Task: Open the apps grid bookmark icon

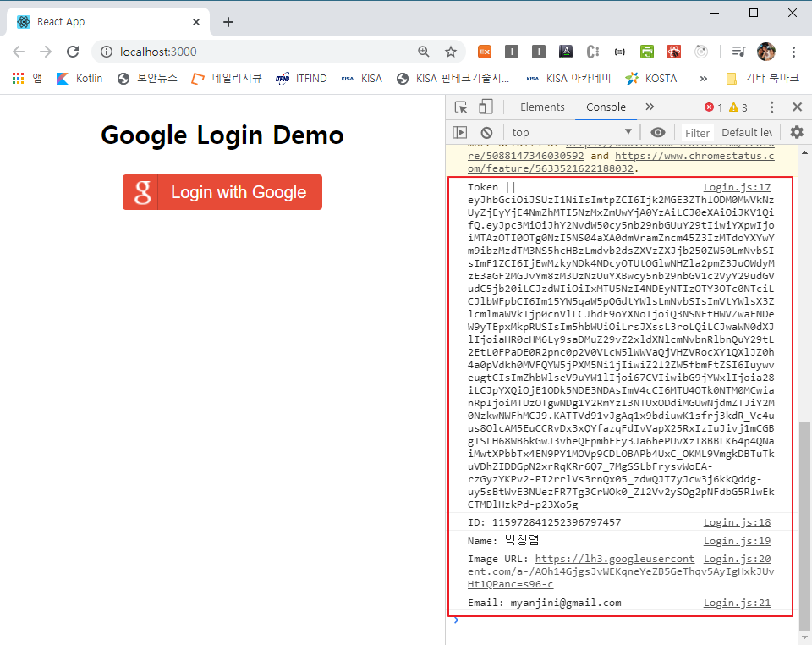Action: (18, 78)
